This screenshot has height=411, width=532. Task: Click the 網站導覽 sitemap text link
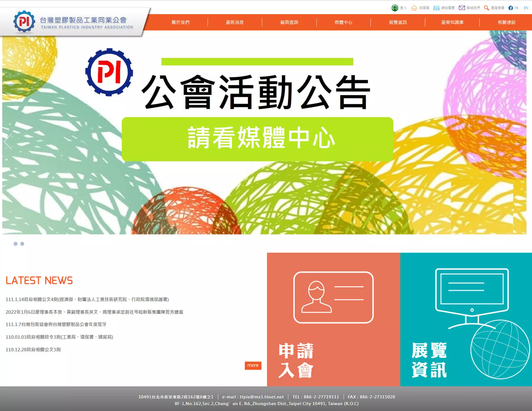[x=448, y=8]
